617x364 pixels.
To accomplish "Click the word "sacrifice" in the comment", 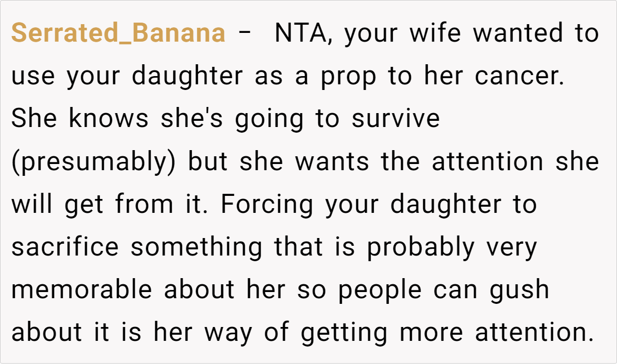I will (x=65, y=247).
